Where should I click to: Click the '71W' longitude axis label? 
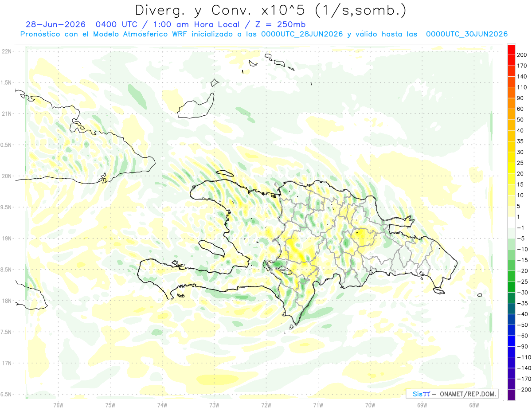(318, 404)
